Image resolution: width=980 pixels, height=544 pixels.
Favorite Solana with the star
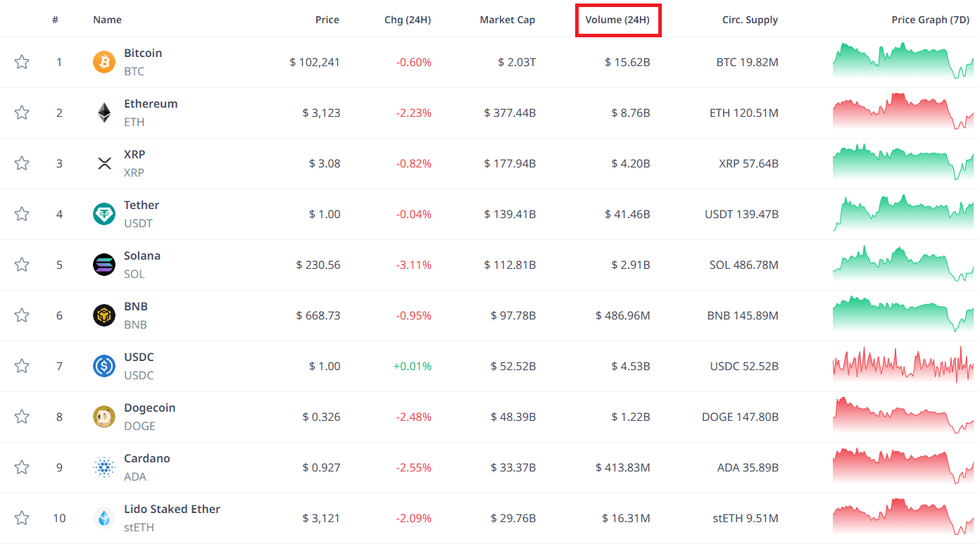point(22,265)
